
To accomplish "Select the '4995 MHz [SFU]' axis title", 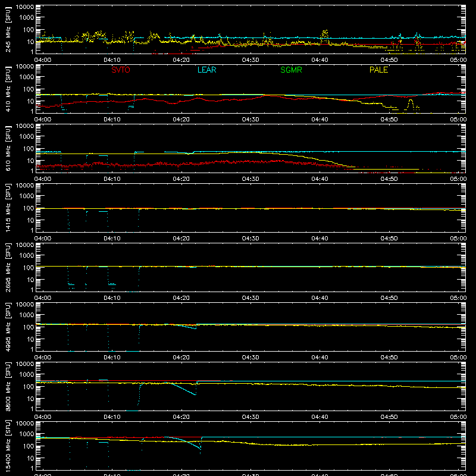I will click(x=8, y=327).
